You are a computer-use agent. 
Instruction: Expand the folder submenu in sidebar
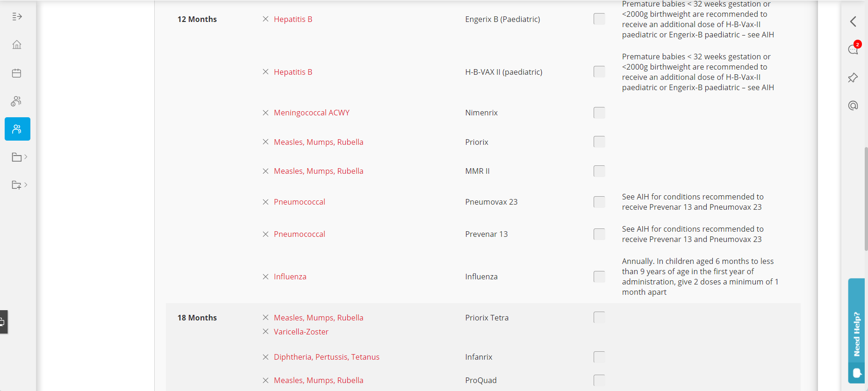[x=19, y=157]
